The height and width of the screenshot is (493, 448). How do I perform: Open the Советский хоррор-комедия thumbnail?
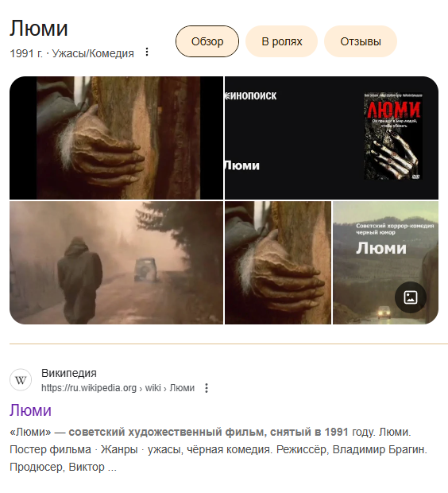point(385,263)
